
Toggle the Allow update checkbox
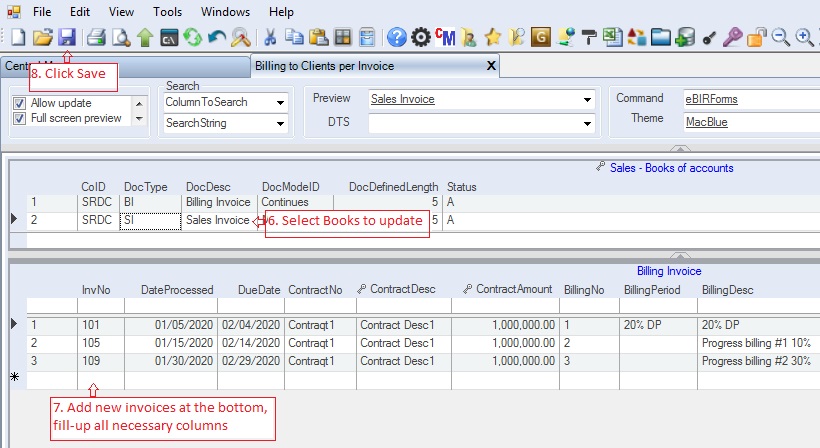[19, 103]
